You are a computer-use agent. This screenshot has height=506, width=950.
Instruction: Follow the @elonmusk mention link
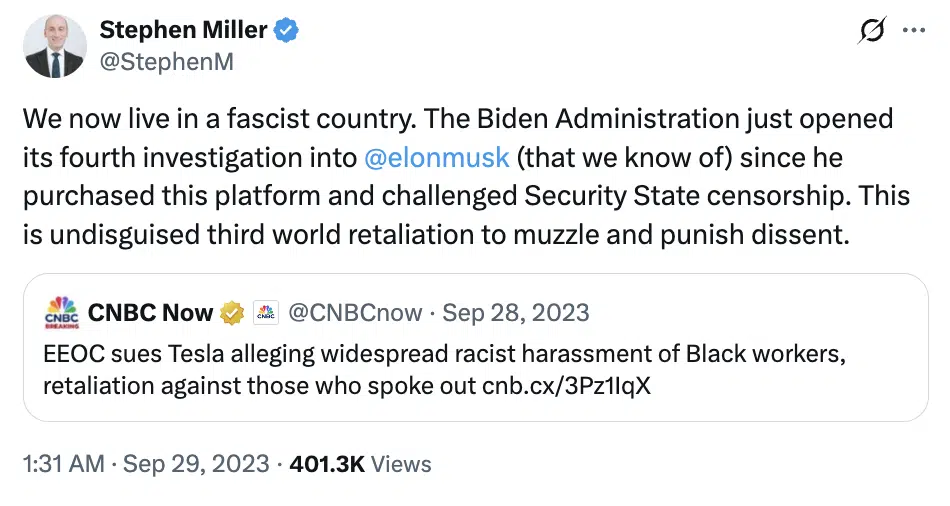coord(437,157)
